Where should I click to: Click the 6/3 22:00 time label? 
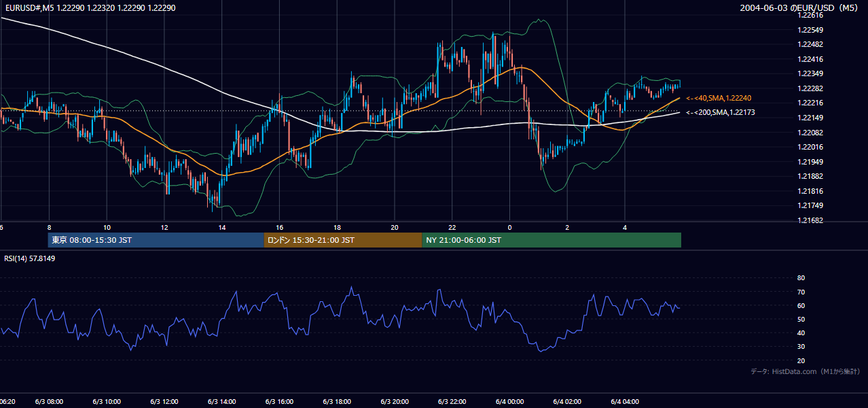[x=452, y=402]
